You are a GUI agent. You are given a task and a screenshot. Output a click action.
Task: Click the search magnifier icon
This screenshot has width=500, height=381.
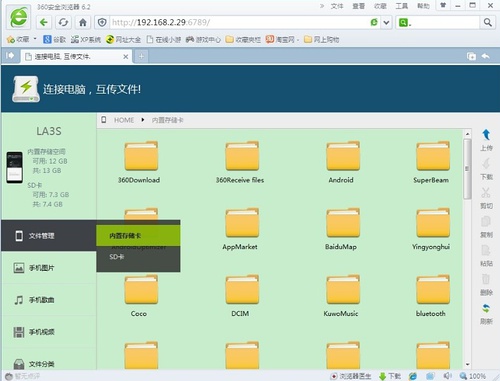point(487,22)
